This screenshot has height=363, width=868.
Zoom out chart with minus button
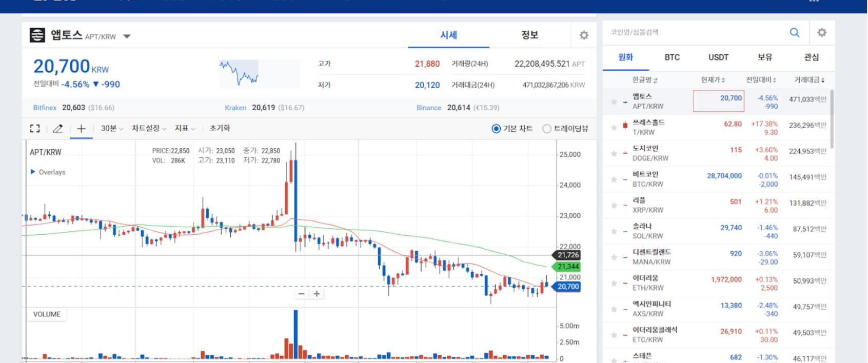301,294
